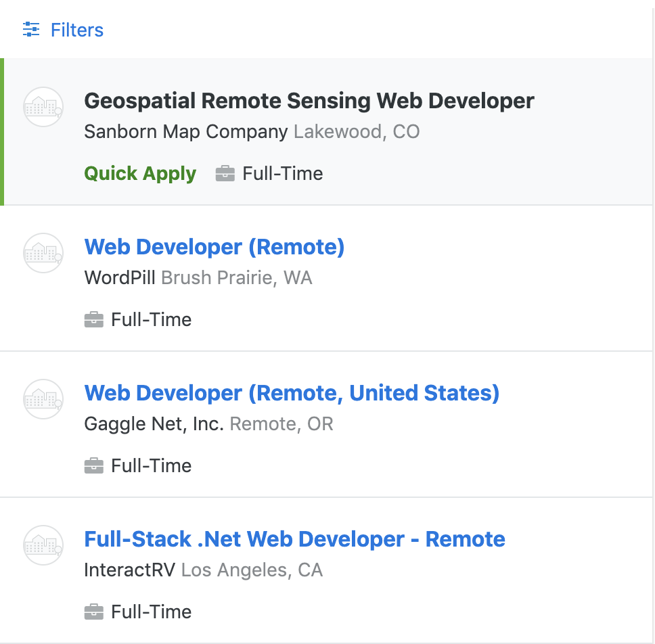Click Brush Prairie, WA location text
655x644 pixels.
coord(237,278)
